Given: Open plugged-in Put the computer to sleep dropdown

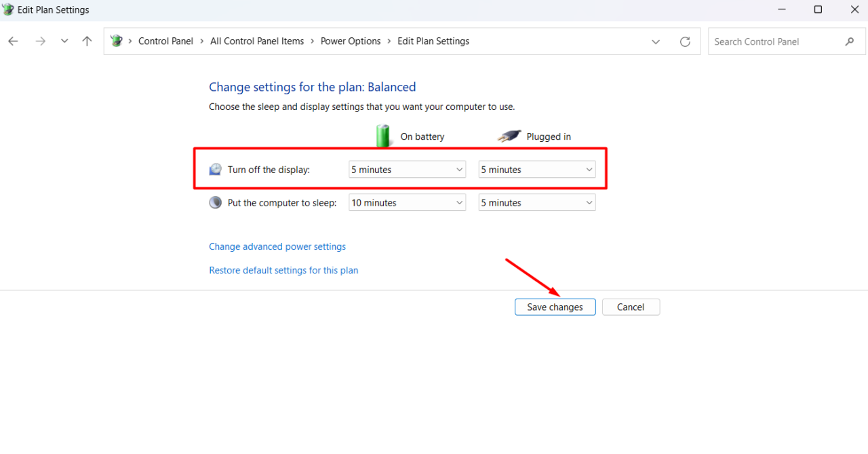Looking at the screenshot, I should coord(537,202).
